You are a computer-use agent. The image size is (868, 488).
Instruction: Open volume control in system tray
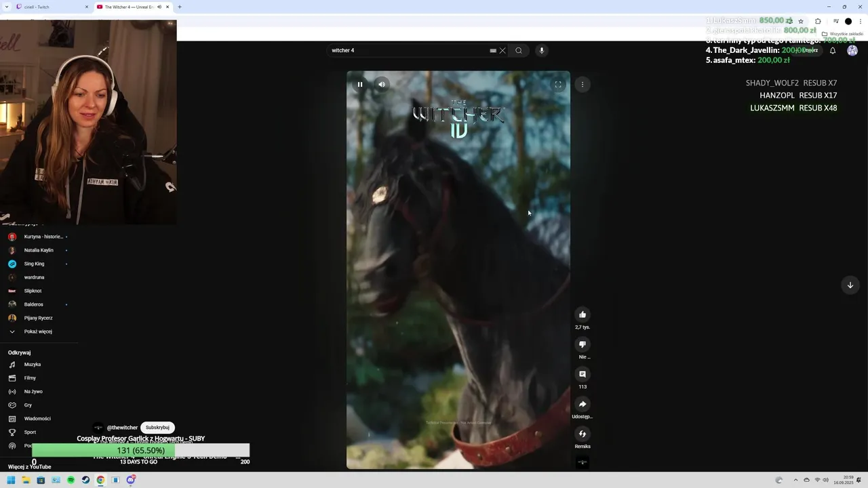pyautogui.click(x=826, y=481)
